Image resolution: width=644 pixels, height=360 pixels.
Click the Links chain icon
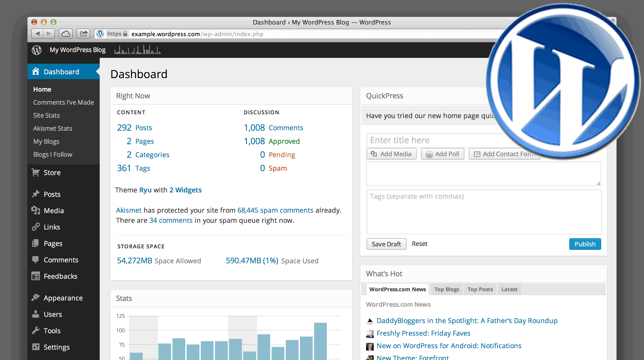point(35,227)
